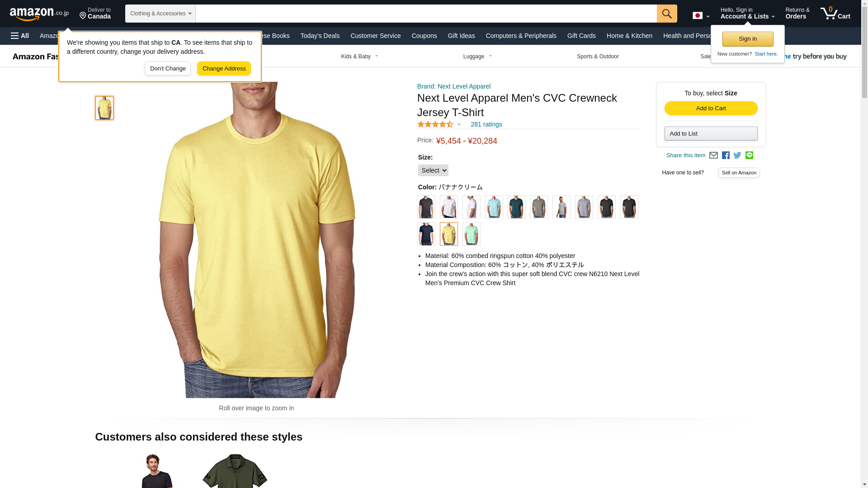Click the yellow shirt thumbnail image
The width and height of the screenshot is (868, 488).
click(104, 108)
